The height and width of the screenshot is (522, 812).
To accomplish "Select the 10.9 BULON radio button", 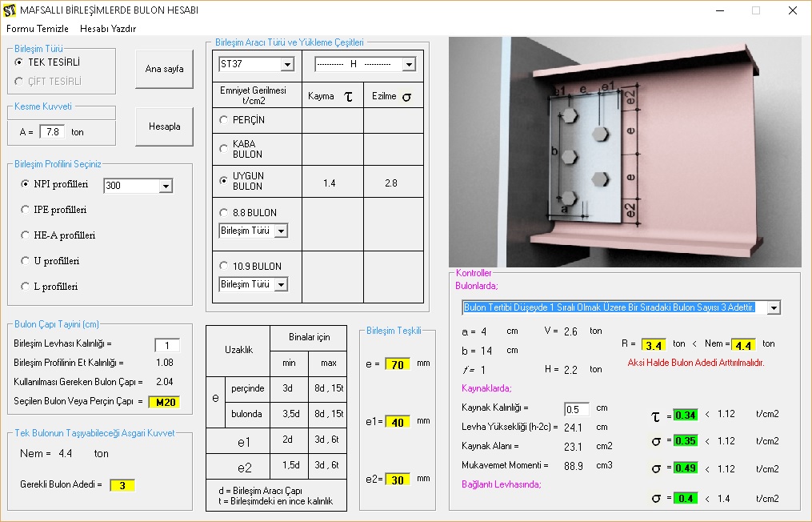I will (x=224, y=266).
